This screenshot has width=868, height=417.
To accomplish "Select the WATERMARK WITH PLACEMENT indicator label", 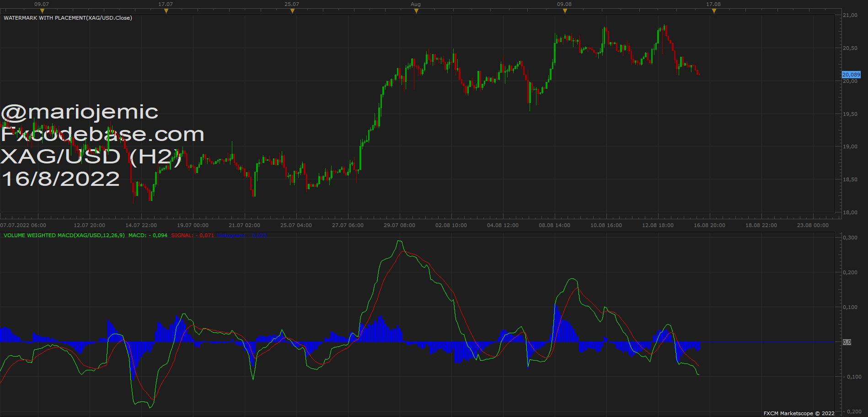I will pyautogui.click(x=68, y=18).
